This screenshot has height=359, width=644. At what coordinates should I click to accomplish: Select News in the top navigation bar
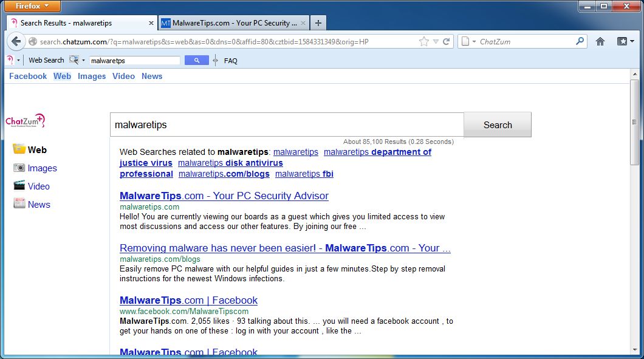click(152, 76)
